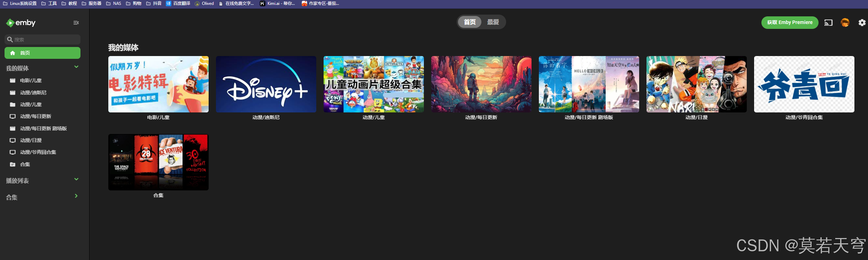Focus the 搜索 search field

tap(42, 39)
